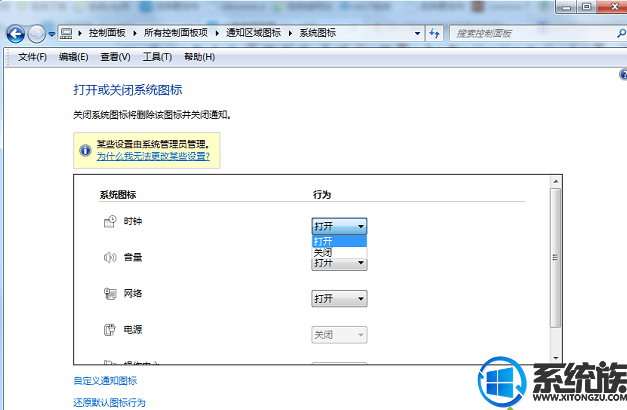This screenshot has width=627, height=410.
Task: Open the 网络 behavior dropdown
Action: [x=339, y=298]
